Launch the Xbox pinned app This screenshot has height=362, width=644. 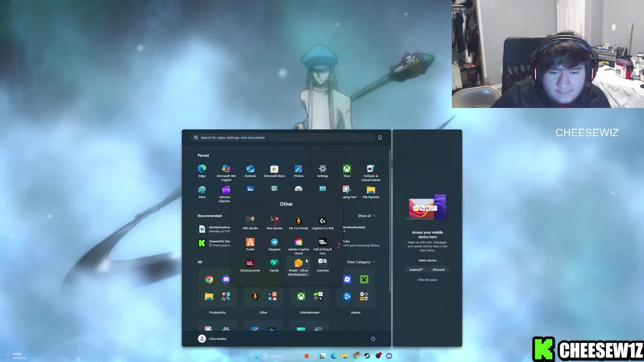pos(347,171)
